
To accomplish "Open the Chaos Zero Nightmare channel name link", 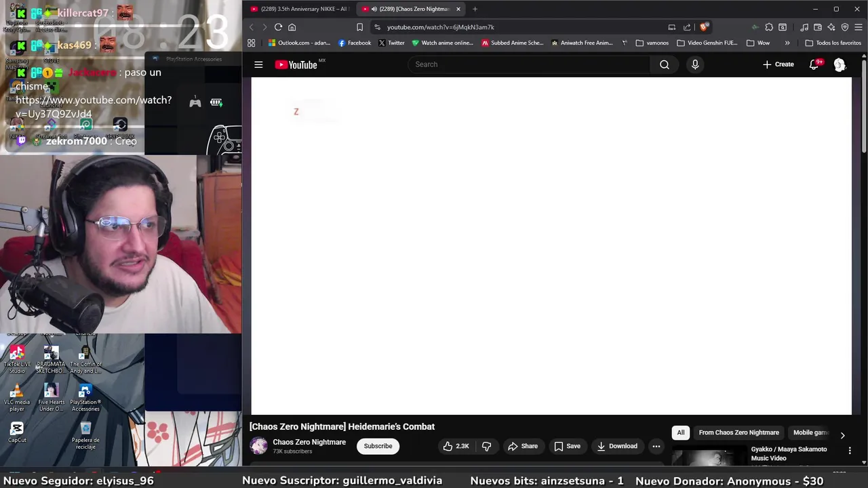I will click(309, 442).
